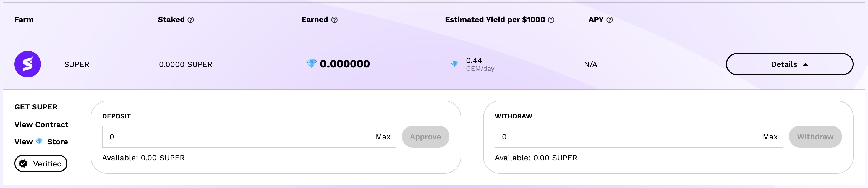Viewport: 868px width, 188px height.
Task: Collapse the SUPER farm Details panel
Action: (x=789, y=64)
